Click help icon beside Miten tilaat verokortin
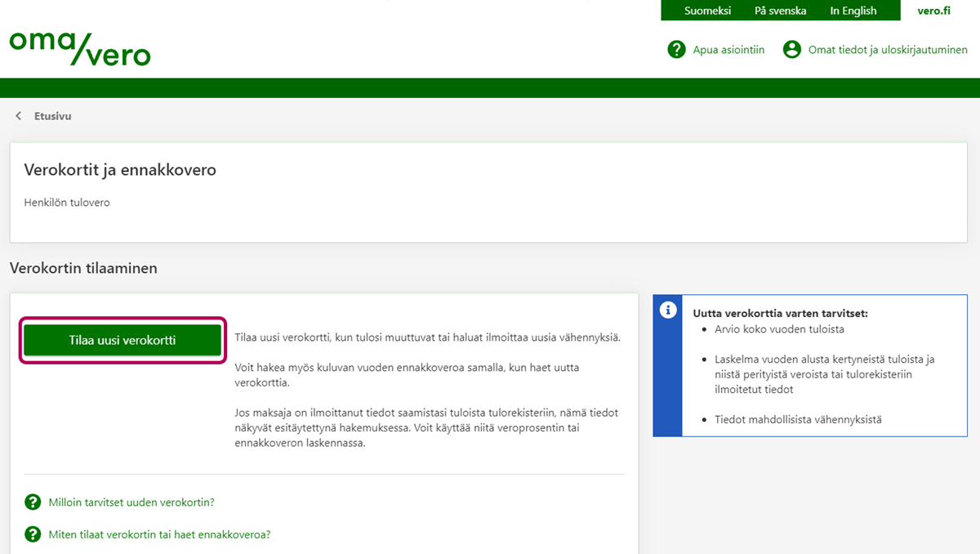This screenshot has width=980, height=554. coord(33,534)
